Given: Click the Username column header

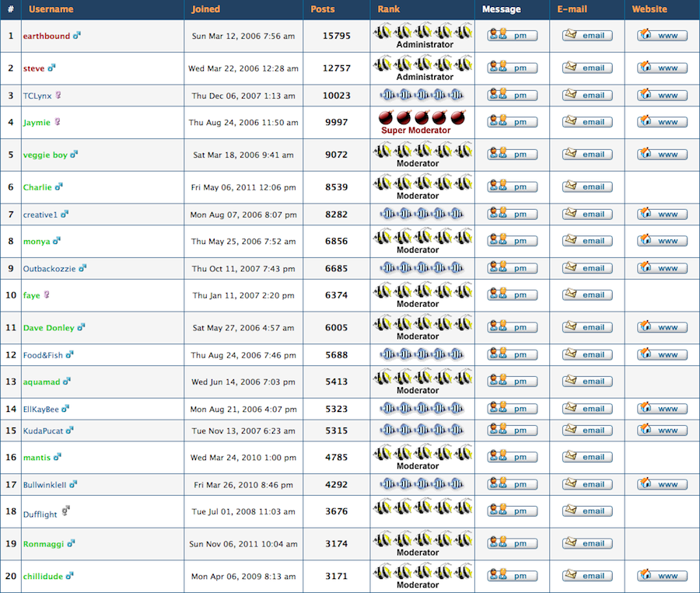Looking at the screenshot, I should (51, 9).
